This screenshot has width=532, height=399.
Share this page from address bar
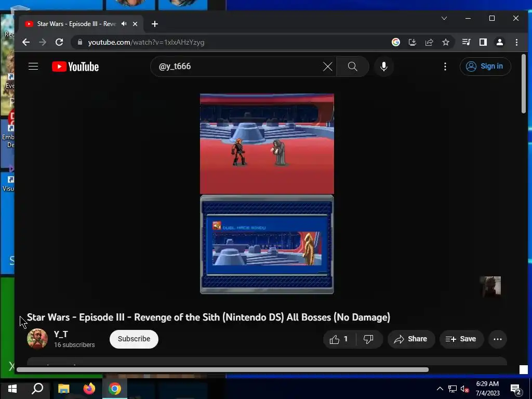pyautogui.click(x=429, y=42)
